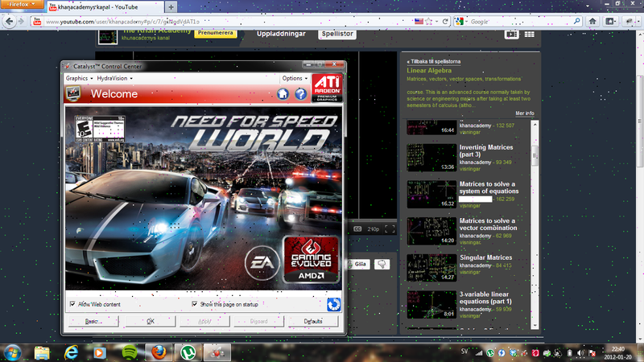Open 3-variable linear equations (part 1) thumbnail
This screenshot has height=362, width=644.
(431, 305)
